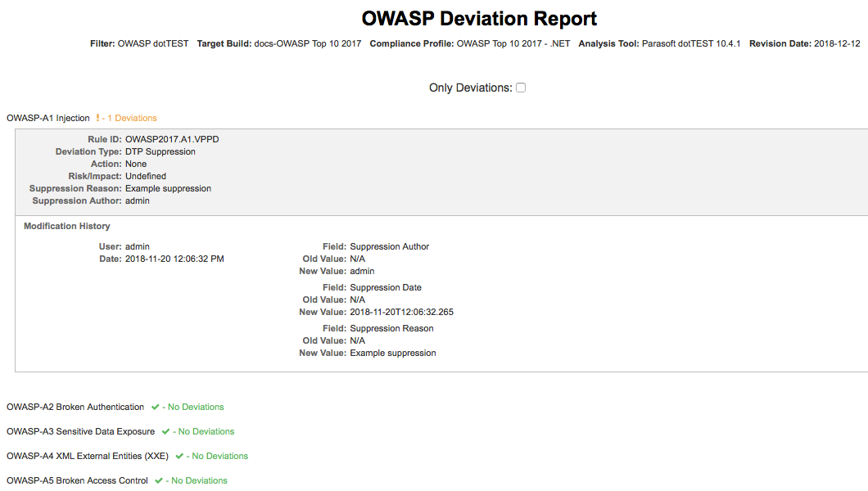Click New Value 2018-11-20T12:06:32.265
Image resolution: width=868 pixels, height=491 pixels.
(401, 312)
